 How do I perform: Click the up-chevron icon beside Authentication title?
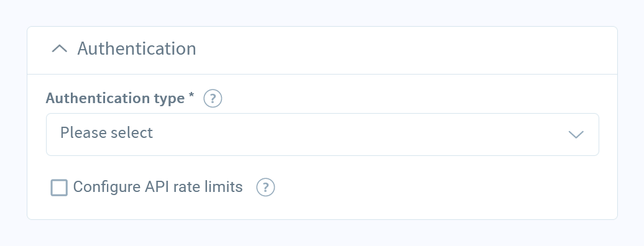[x=60, y=49]
